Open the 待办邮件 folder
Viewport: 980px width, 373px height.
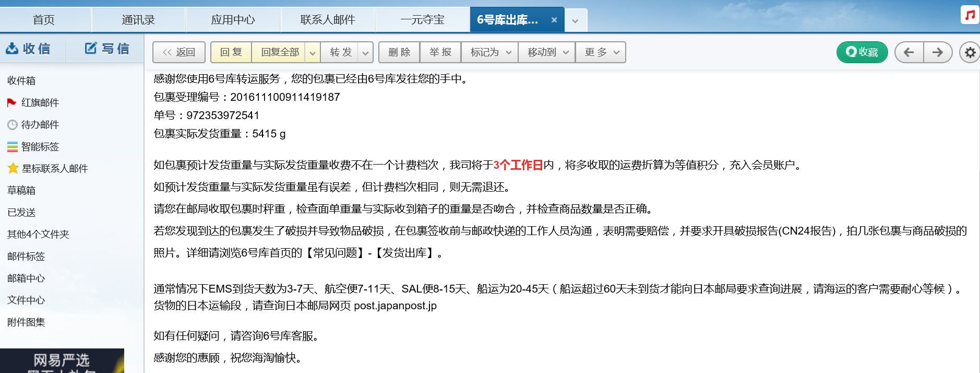pyautogui.click(x=40, y=124)
